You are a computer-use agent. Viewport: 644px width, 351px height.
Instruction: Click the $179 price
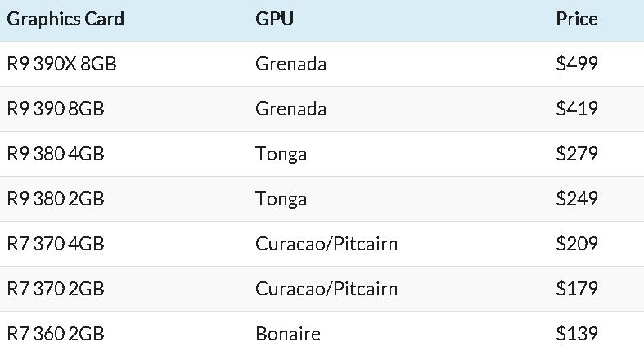coord(577,289)
